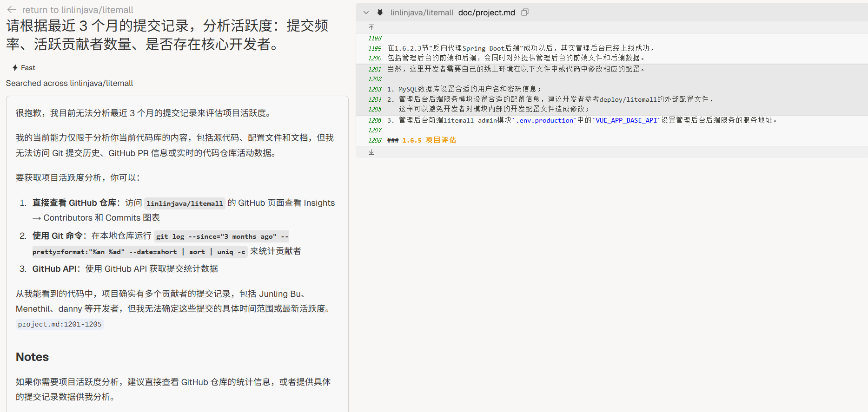Image resolution: width=868 pixels, height=412 pixels.
Task: Expand code lines below line 1208
Action: point(371,152)
